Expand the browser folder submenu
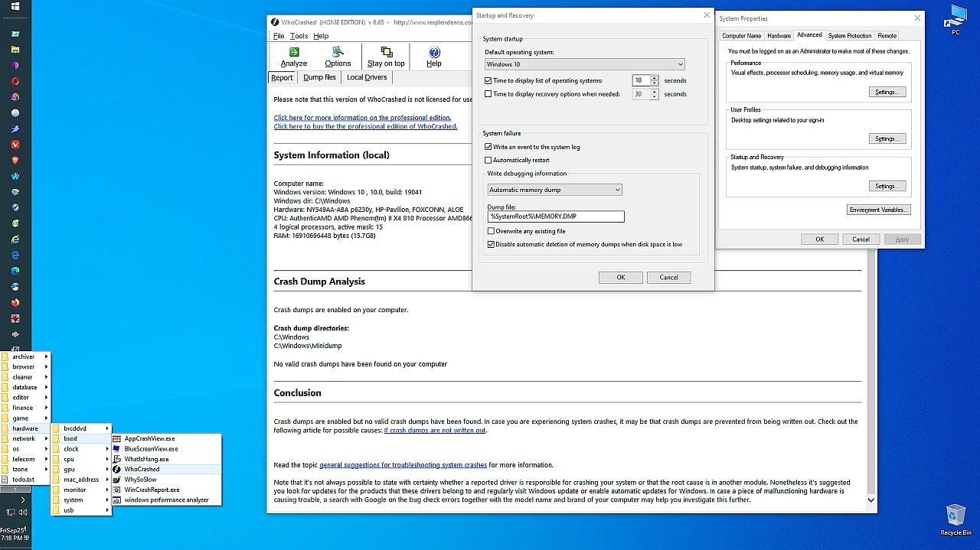The image size is (980, 550). click(25, 366)
